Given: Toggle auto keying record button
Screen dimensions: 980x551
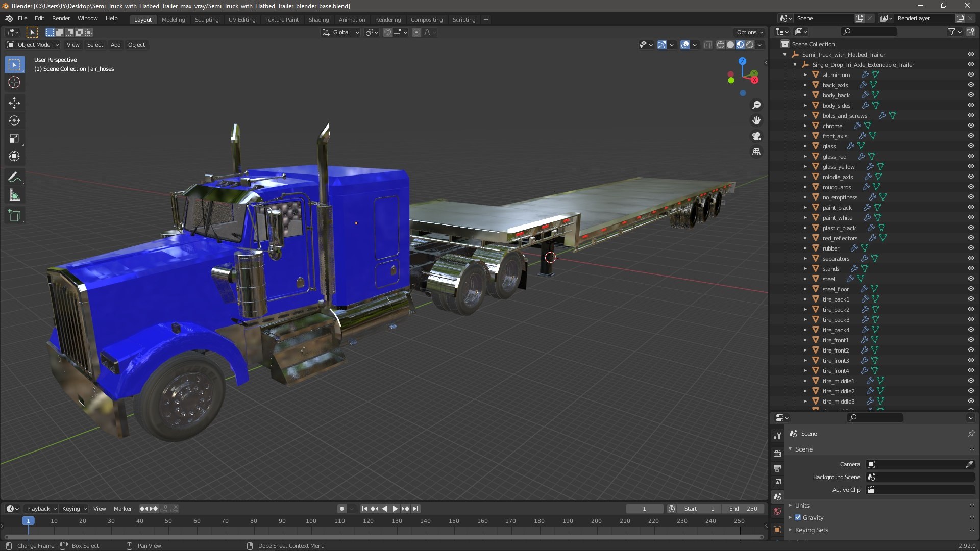Looking at the screenshot, I should point(341,509).
